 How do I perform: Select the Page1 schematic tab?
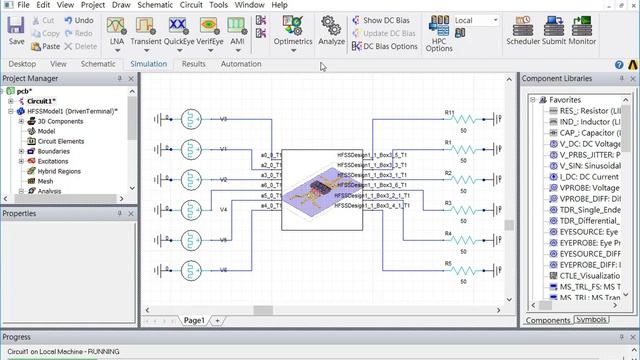194,321
